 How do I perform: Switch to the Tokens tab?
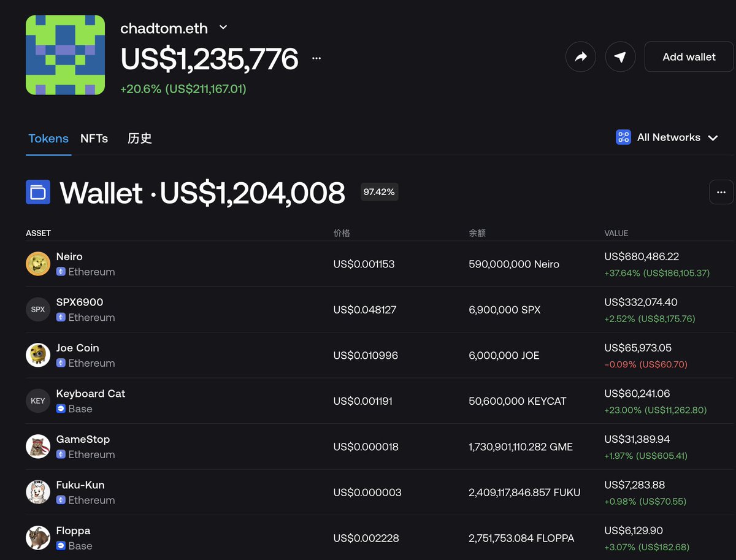pyautogui.click(x=48, y=138)
